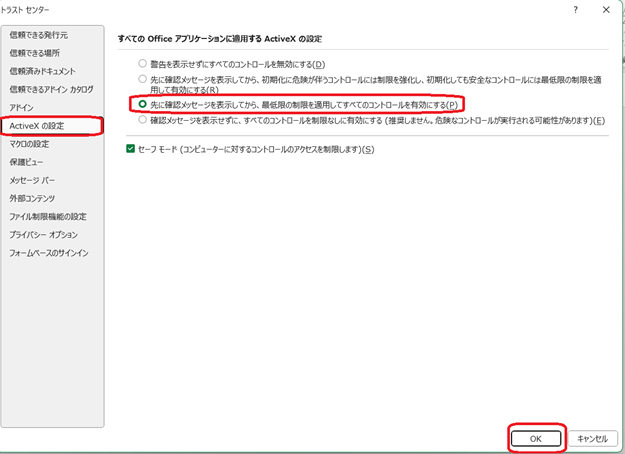Select 外部コンテンツ in the sidebar
625x454 pixels.
[x=32, y=199]
